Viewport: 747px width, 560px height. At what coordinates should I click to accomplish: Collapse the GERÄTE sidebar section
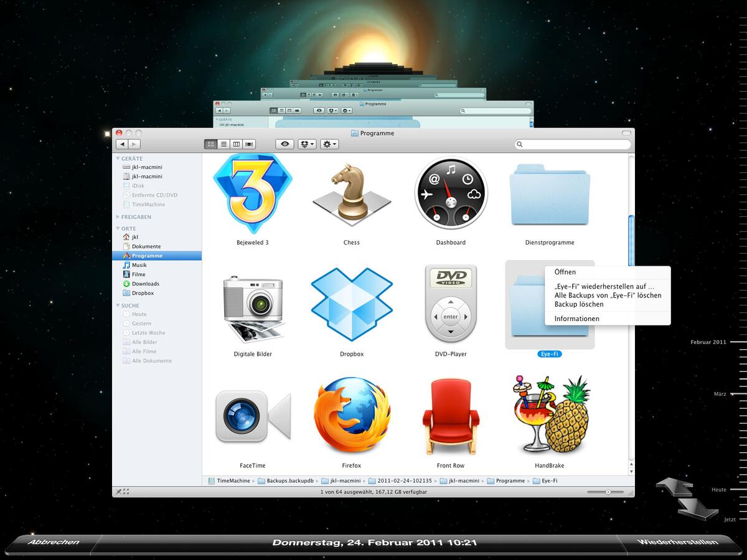click(x=118, y=158)
